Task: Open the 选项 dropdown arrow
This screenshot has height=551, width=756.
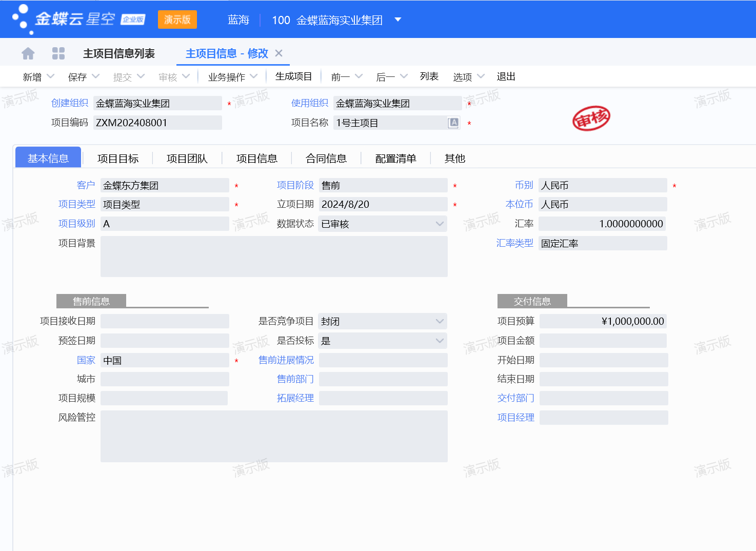Action: tap(481, 76)
